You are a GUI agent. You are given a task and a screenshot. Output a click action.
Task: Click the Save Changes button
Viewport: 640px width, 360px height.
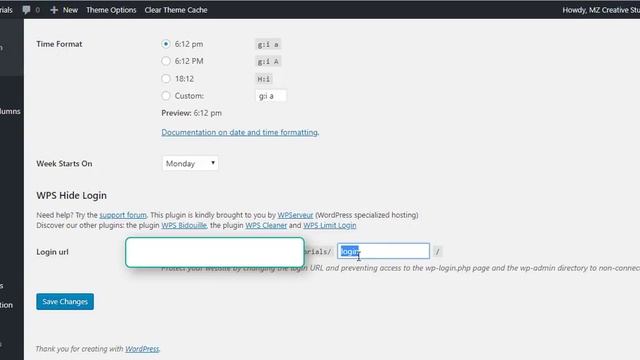click(x=65, y=302)
